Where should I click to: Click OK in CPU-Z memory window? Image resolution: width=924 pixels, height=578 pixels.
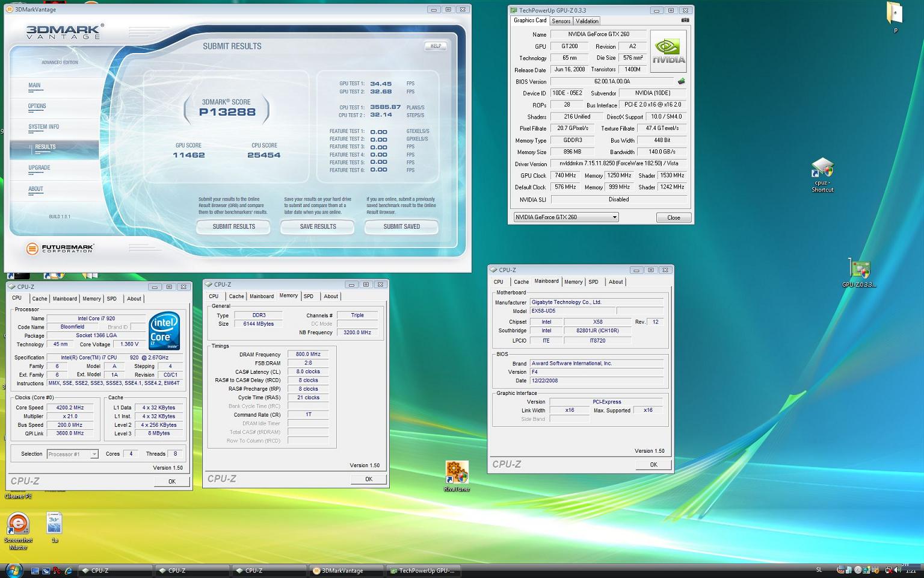coord(369,479)
